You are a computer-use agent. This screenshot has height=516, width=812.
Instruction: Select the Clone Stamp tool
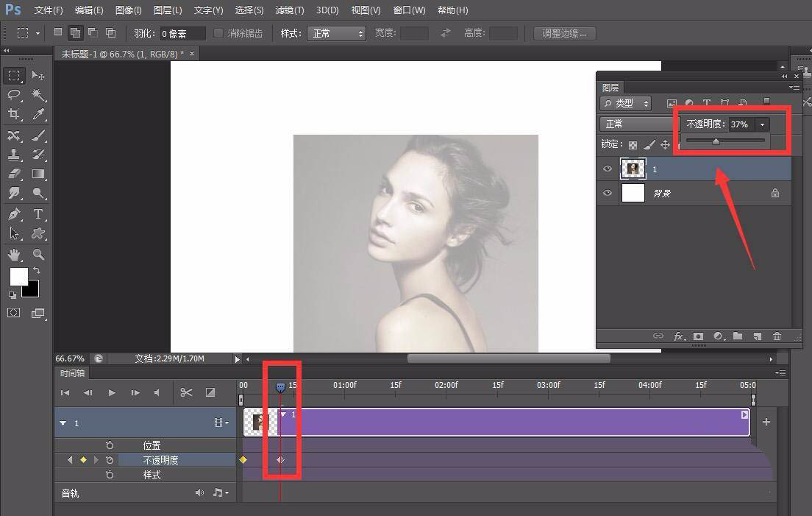click(14, 155)
